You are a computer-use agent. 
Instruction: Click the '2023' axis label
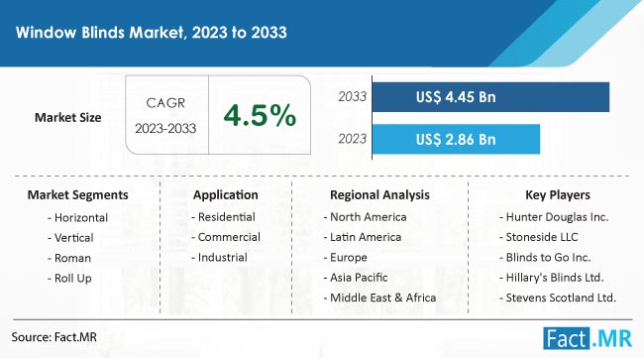pos(352,139)
